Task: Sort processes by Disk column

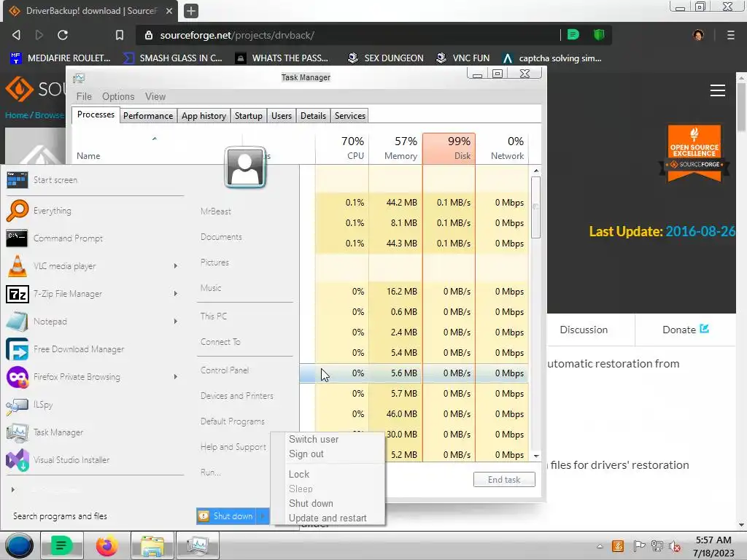Action: (x=449, y=148)
